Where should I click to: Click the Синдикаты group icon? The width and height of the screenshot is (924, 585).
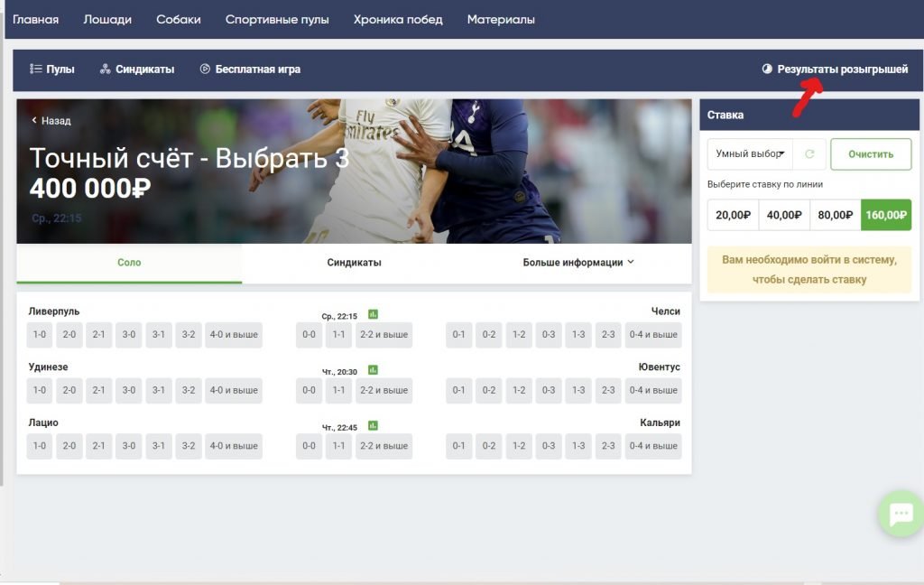pos(105,69)
